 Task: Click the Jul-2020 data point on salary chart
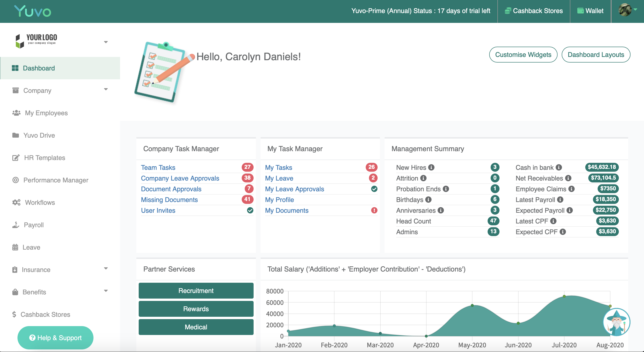tap(564, 296)
